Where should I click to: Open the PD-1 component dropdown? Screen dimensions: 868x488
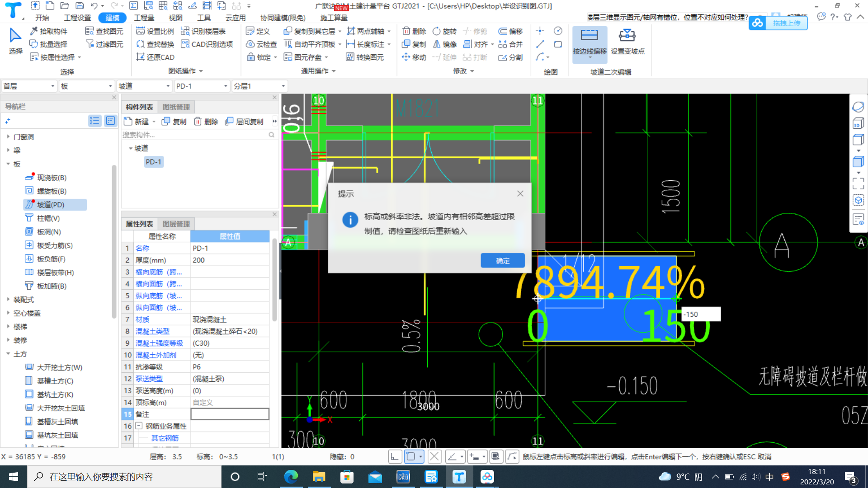click(x=202, y=86)
